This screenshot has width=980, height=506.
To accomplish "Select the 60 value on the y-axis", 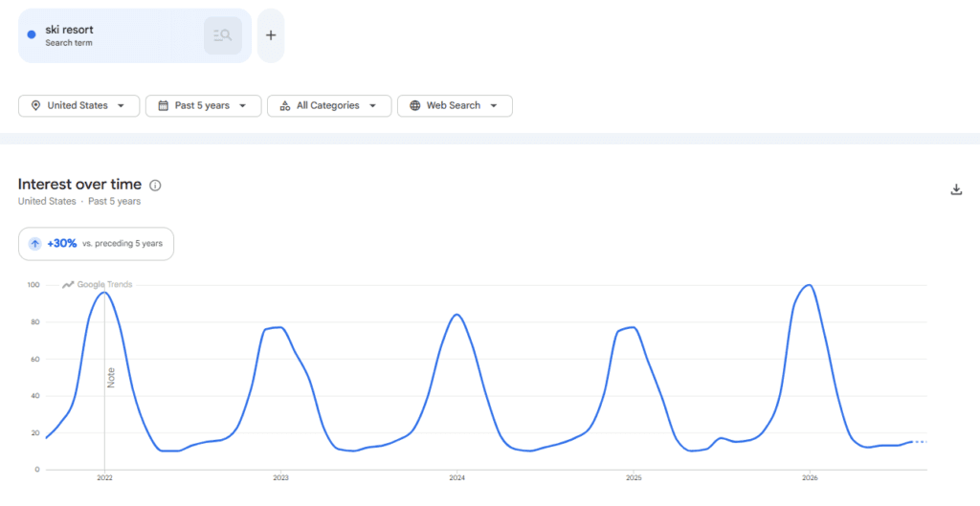I will click(35, 360).
